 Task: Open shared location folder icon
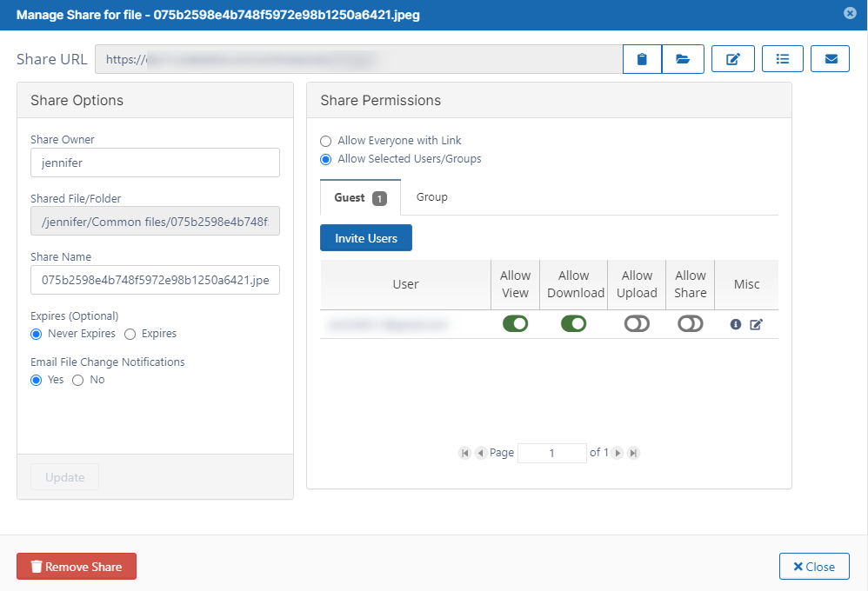683,59
